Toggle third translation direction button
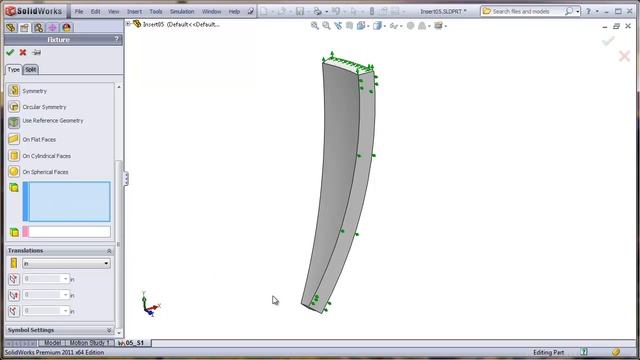Viewport: 640px width, 360px height. tap(13, 311)
